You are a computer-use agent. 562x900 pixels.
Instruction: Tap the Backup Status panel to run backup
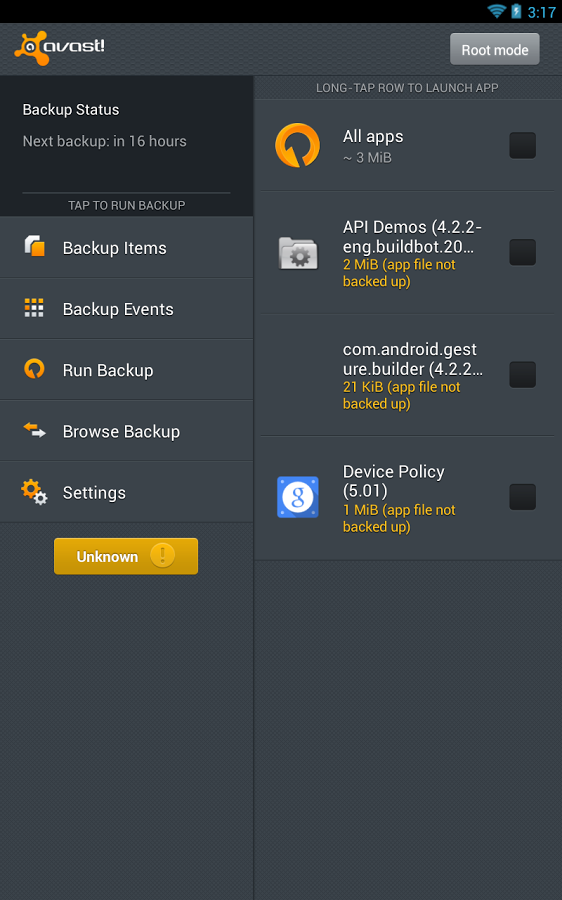(x=126, y=146)
